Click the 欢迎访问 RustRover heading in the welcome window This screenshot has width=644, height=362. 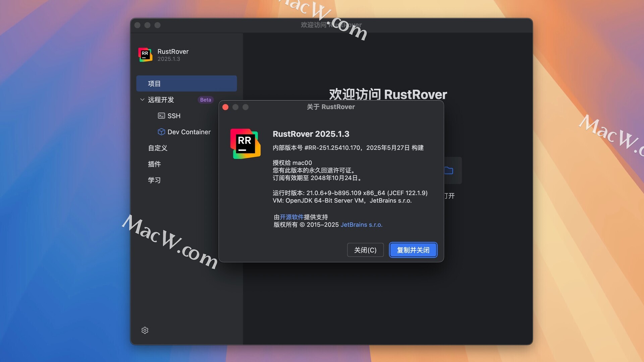[x=388, y=95]
